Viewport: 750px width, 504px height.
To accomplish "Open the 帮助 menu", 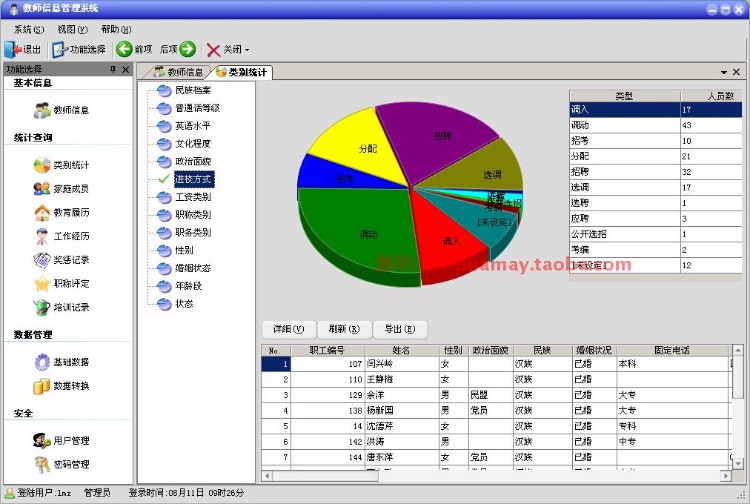I will click(116, 29).
